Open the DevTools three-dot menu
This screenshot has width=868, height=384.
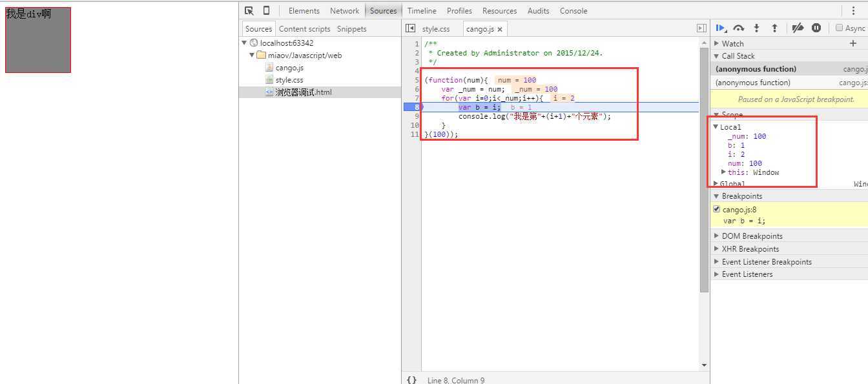coord(853,11)
